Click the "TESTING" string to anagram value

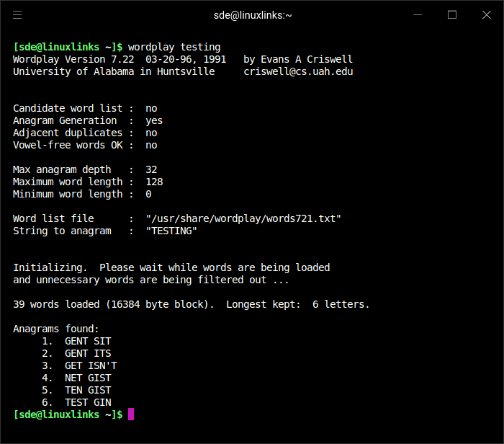pyautogui.click(x=171, y=231)
